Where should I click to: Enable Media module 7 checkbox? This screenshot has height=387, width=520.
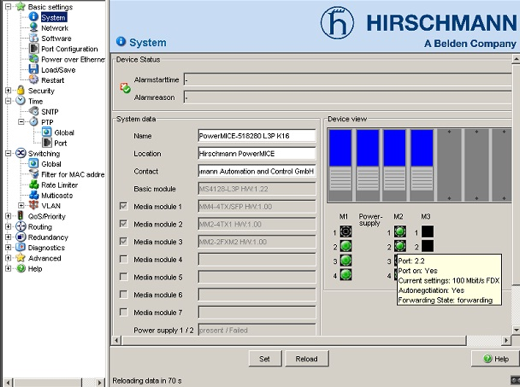pyautogui.click(x=123, y=312)
